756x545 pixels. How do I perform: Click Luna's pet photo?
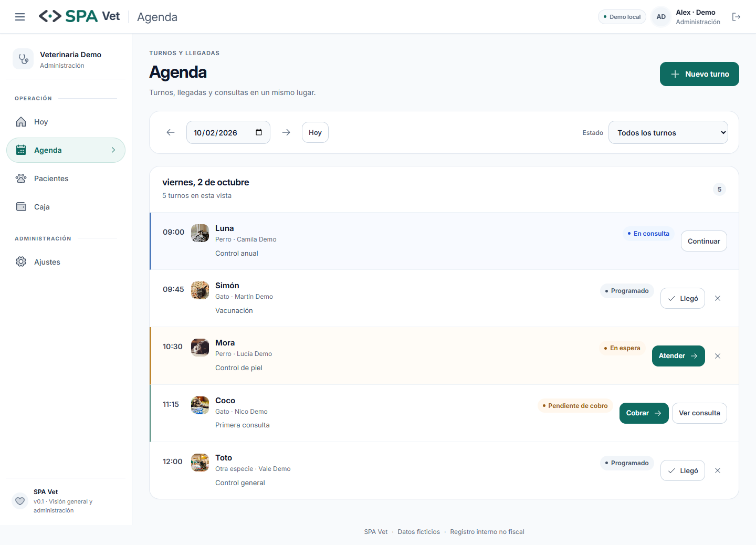coord(200,233)
